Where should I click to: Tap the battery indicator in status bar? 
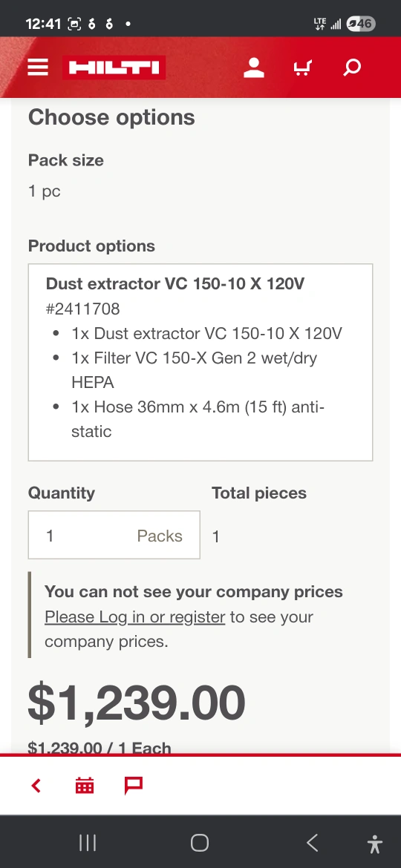tap(361, 24)
